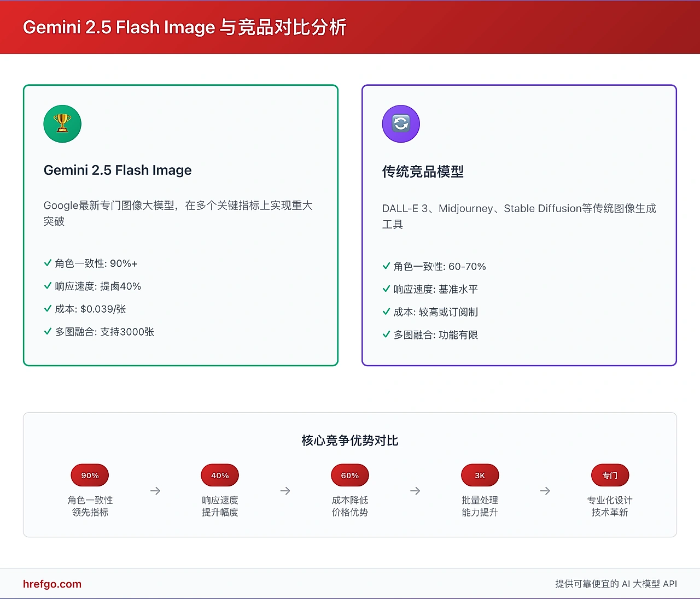
Task: Open the hrefgo.com footer link
Action: pyautogui.click(x=52, y=584)
